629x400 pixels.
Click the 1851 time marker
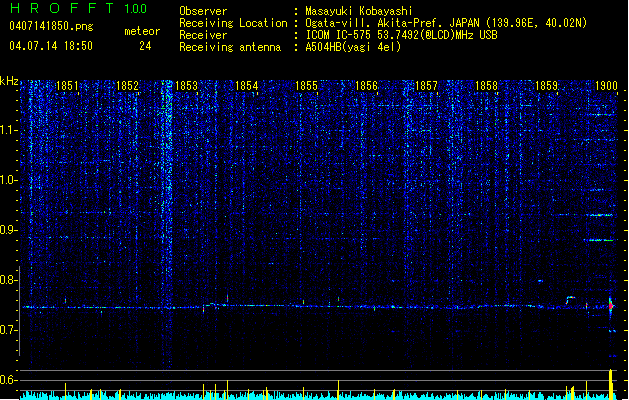point(67,86)
